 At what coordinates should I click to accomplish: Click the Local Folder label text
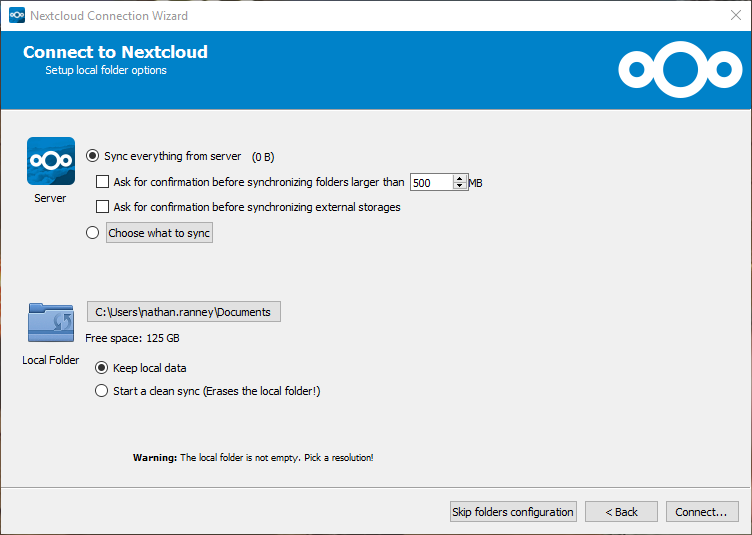pyautogui.click(x=50, y=360)
